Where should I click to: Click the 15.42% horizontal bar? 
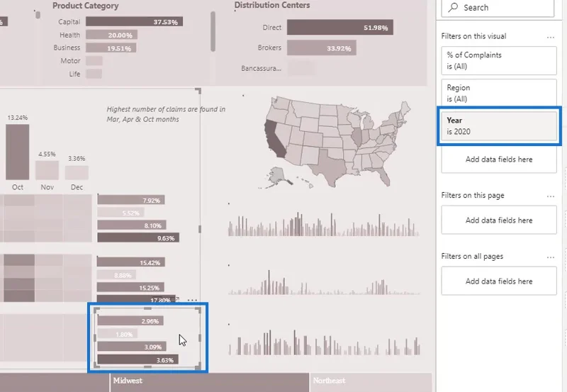[131, 262]
